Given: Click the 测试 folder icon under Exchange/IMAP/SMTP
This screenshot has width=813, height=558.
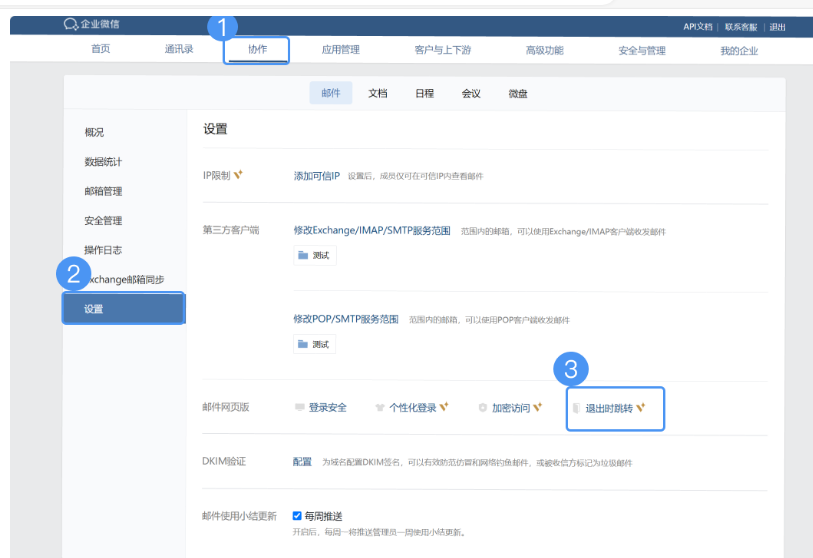Looking at the screenshot, I should tap(303, 255).
